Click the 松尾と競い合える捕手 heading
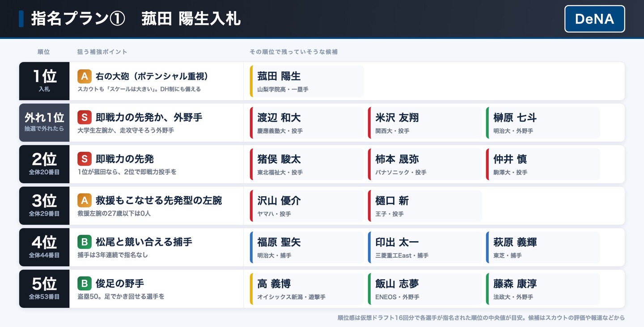Image resolution: width=644 pixels, height=327 pixels. 144,242
